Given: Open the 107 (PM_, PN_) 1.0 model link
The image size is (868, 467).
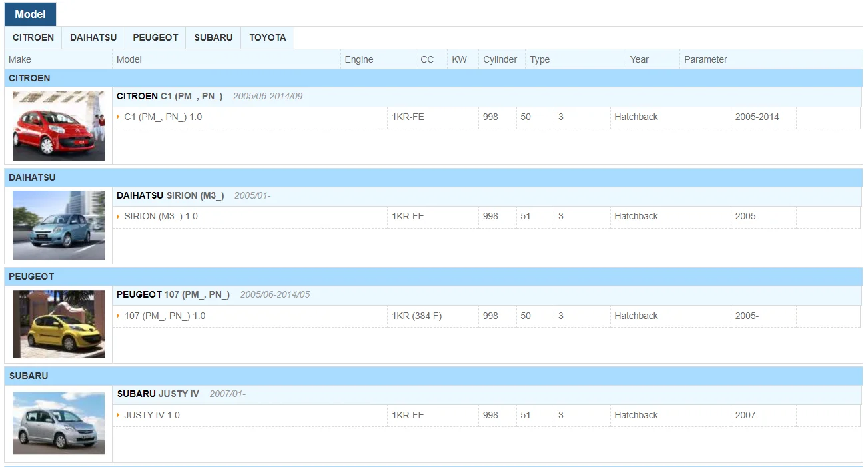Looking at the screenshot, I should click(x=165, y=316).
